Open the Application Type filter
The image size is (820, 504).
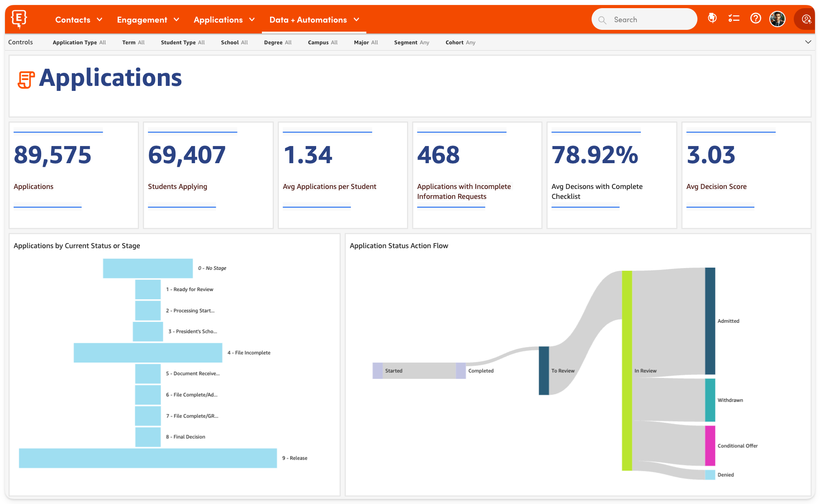tap(79, 42)
